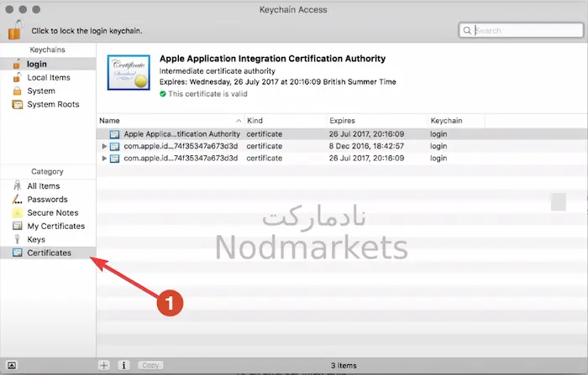Click the 'This certificate is valid' status text
The width and height of the screenshot is (588, 375).
[x=207, y=94]
